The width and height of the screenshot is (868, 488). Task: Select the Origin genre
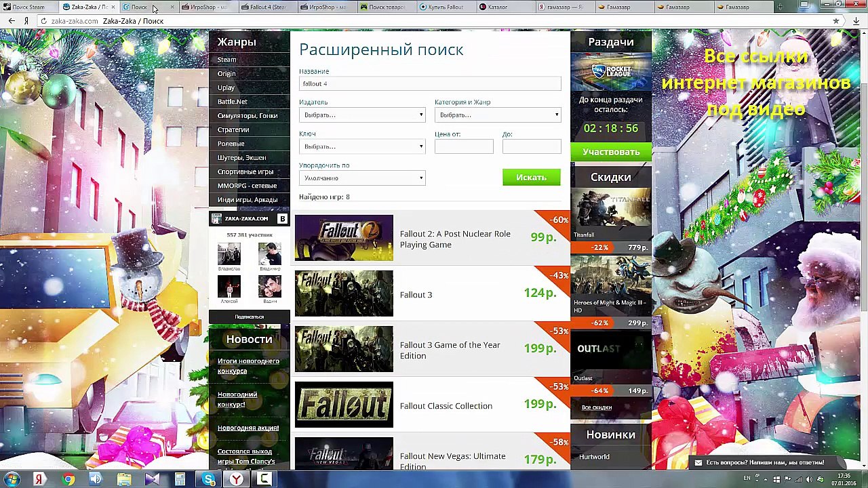click(226, 74)
